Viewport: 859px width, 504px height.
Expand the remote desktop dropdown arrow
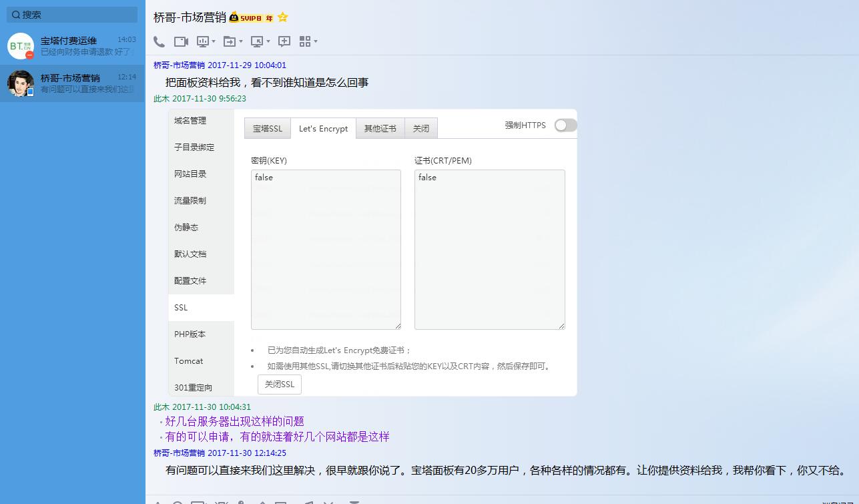(268, 41)
